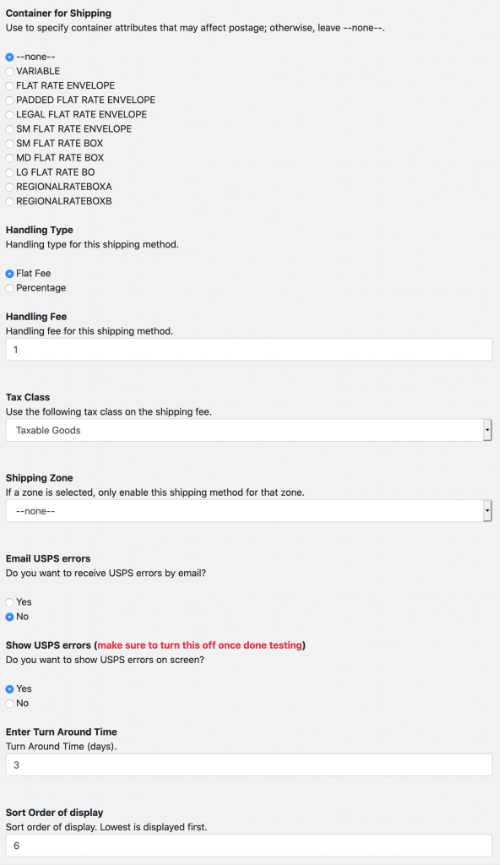Choose SM FLAT RATE BOX container
The height and width of the screenshot is (865, 504).
coord(9,144)
